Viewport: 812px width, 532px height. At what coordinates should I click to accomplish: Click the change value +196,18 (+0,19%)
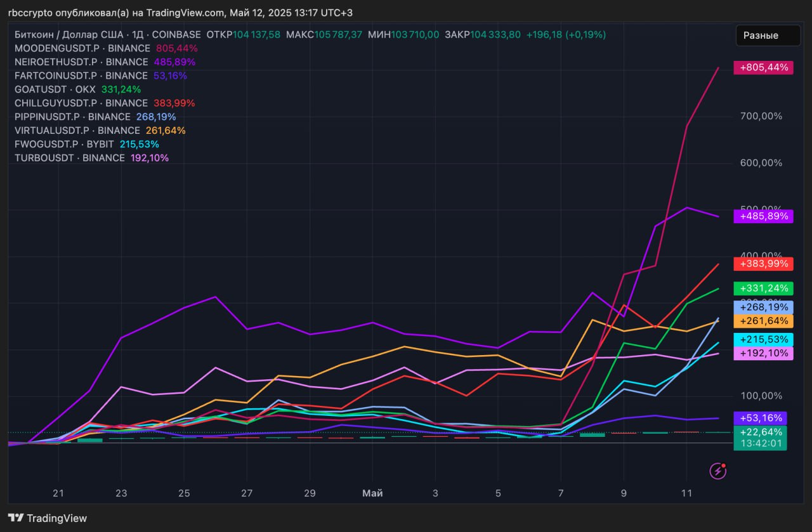[566, 35]
